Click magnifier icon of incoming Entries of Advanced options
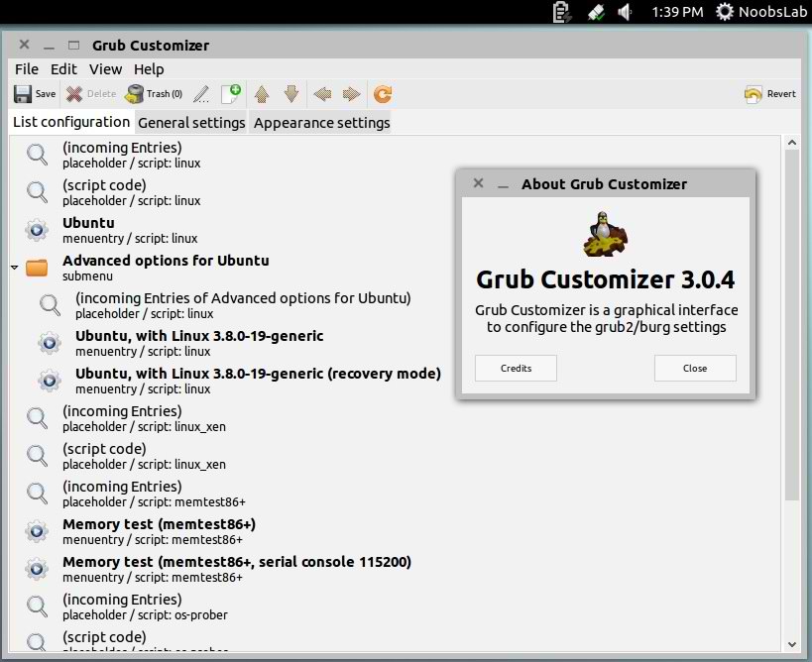Image resolution: width=812 pixels, height=662 pixels. point(50,305)
